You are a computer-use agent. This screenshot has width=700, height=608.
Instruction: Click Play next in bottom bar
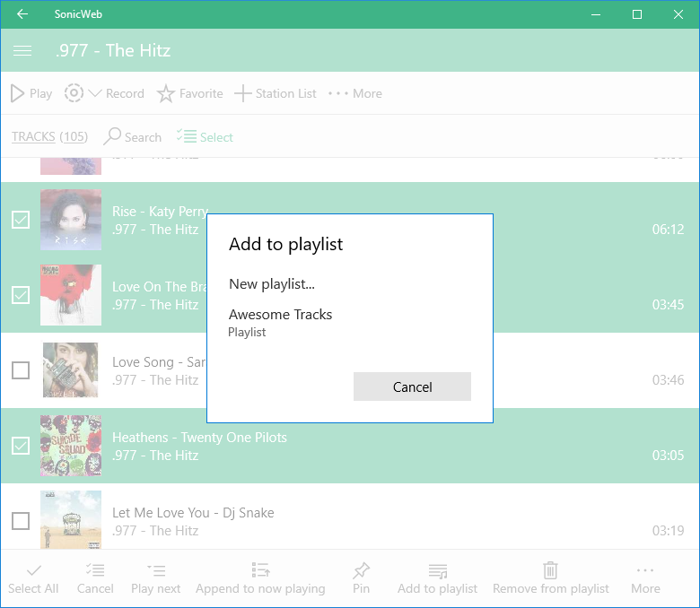[x=155, y=571]
